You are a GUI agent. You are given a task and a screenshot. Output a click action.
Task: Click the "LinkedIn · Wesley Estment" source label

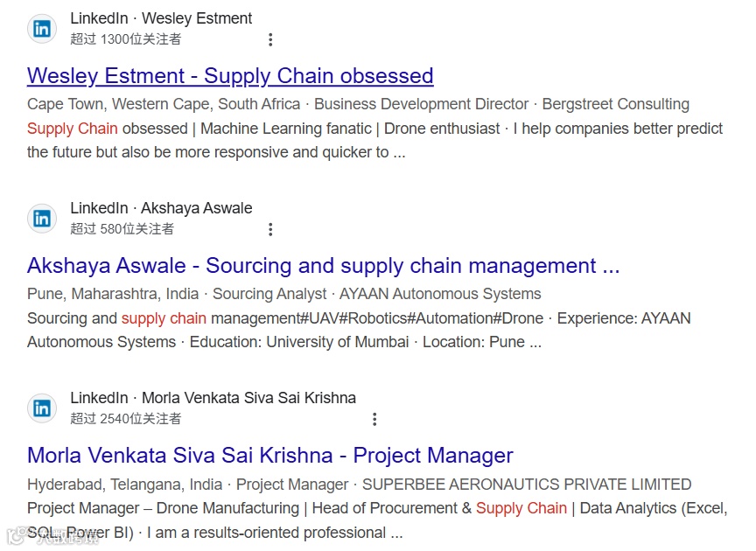coord(161,18)
